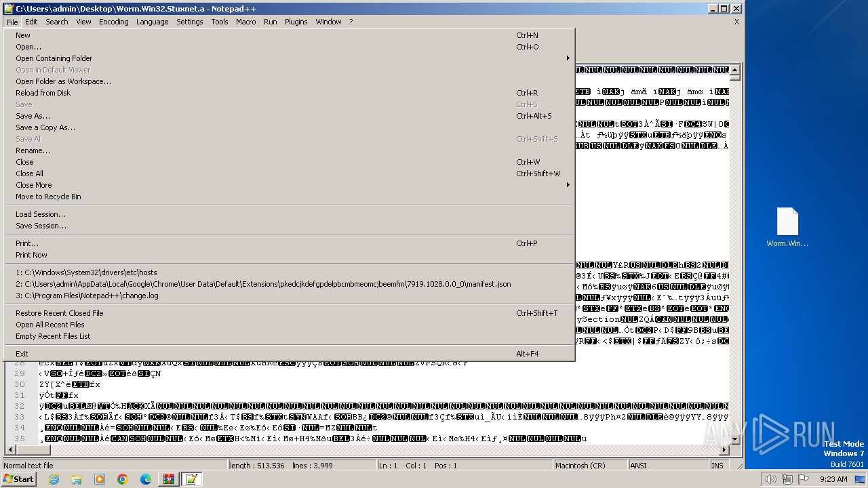The height and width of the screenshot is (488, 868).
Task: Click the horizontal scrollbar right arrow
Action: (724, 449)
